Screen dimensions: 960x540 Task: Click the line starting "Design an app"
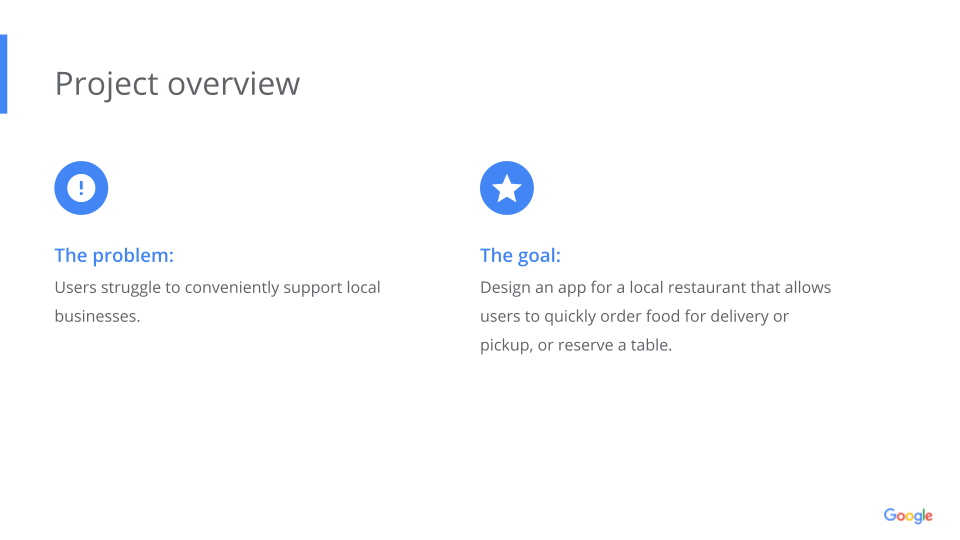click(x=655, y=288)
